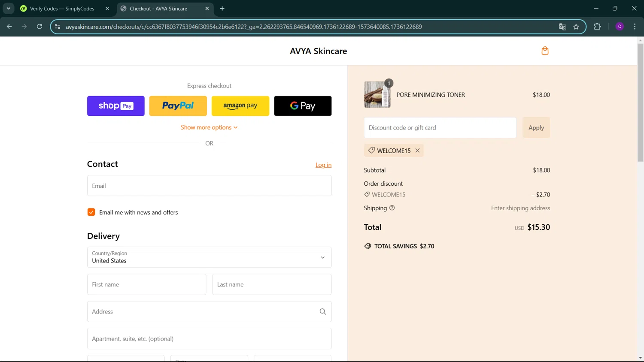The image size is (644, 362).
Task: Expand Show more options for express checkout
Action: pyautogui.click(x=209, y=127)
